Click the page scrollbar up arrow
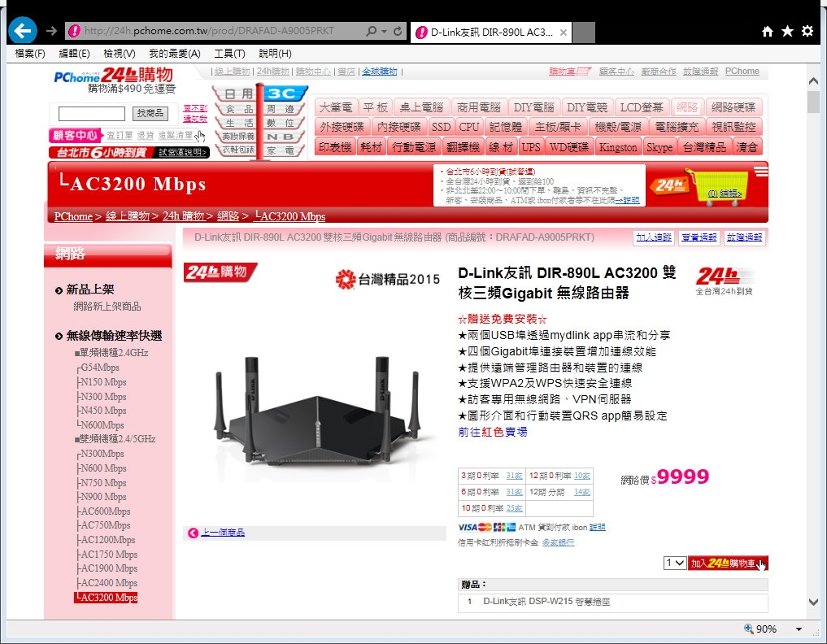Image resolution: width=827 pixels, height=644 pixels. tap(813, 81)
